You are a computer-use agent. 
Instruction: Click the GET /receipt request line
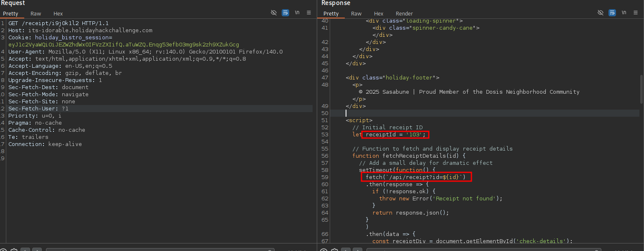[58, 23]
